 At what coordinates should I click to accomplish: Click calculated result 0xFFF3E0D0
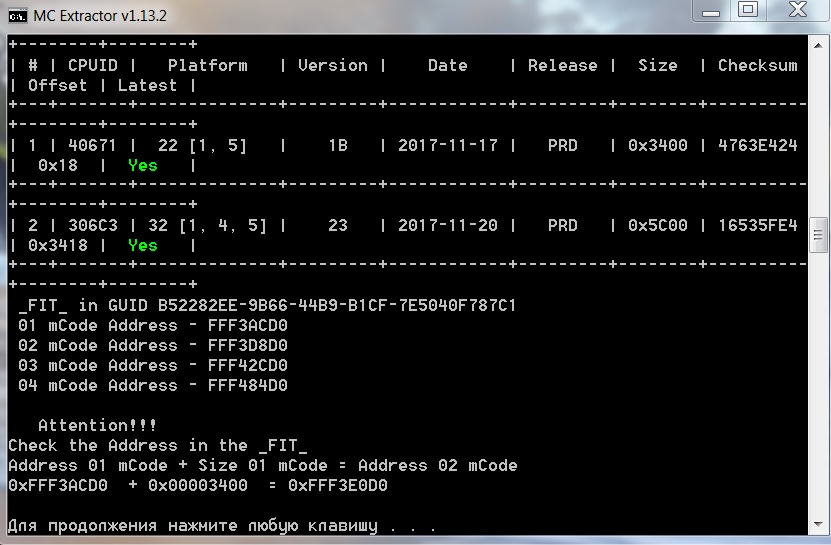coord(338,486)
